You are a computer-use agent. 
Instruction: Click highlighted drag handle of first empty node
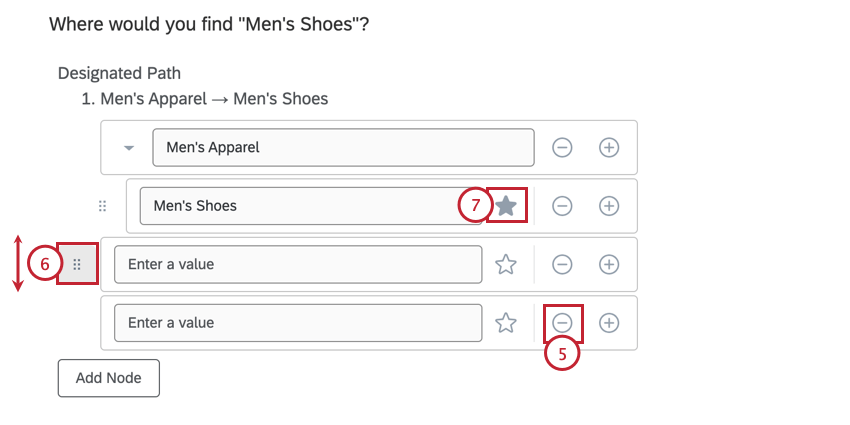pyautogui.click(x=77, y=264)
